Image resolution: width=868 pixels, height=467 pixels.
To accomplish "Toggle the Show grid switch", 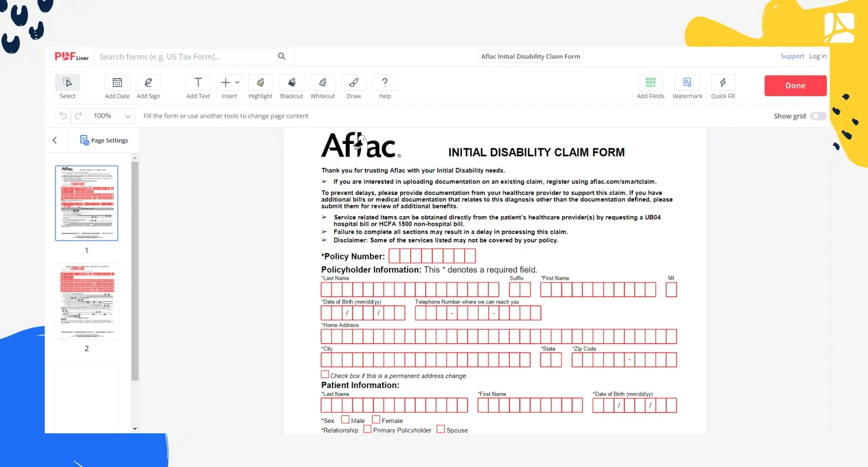I will [818, 116].
